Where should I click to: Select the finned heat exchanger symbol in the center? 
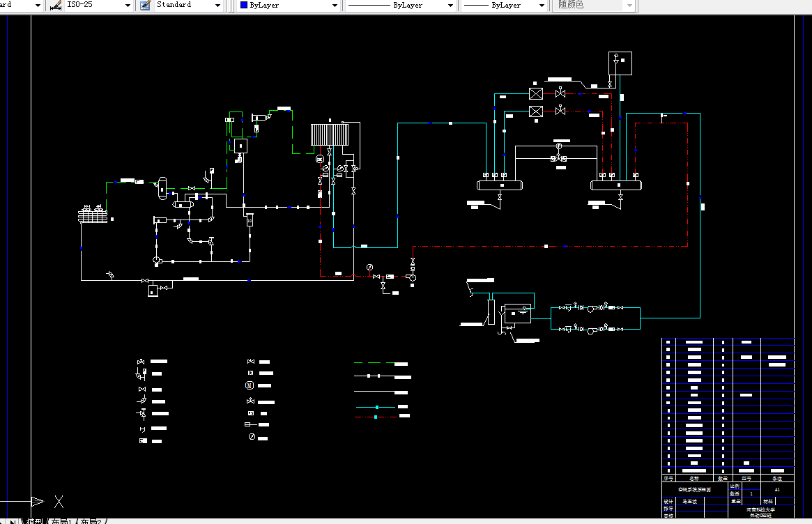click(x=330, y=134)
